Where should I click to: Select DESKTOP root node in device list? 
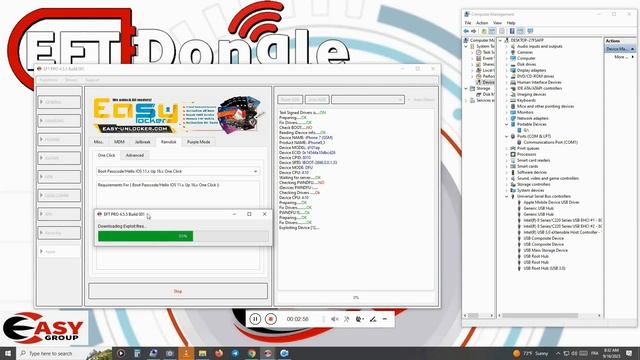(x=527, y=40)
